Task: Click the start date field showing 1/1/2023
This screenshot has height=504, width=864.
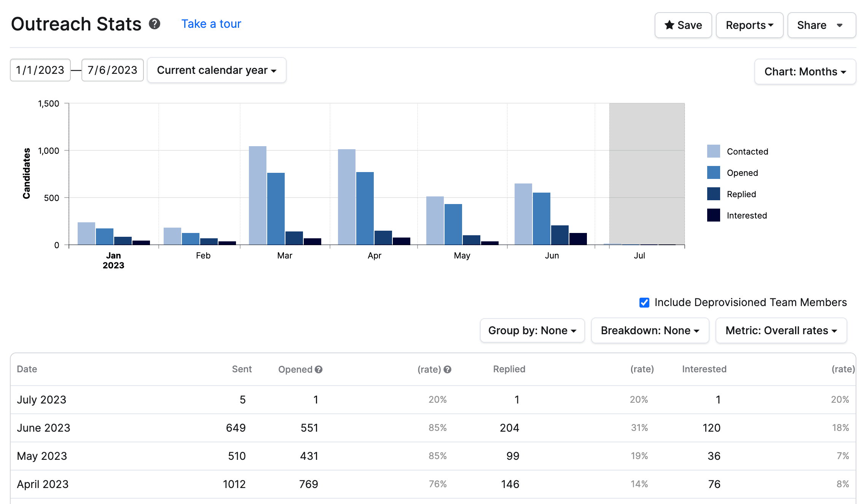Action: pos(40,70)
